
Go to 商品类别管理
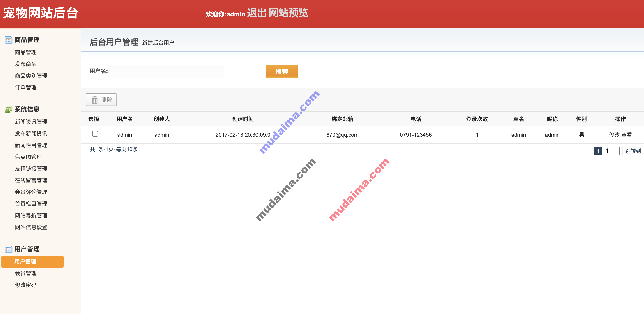31,76
